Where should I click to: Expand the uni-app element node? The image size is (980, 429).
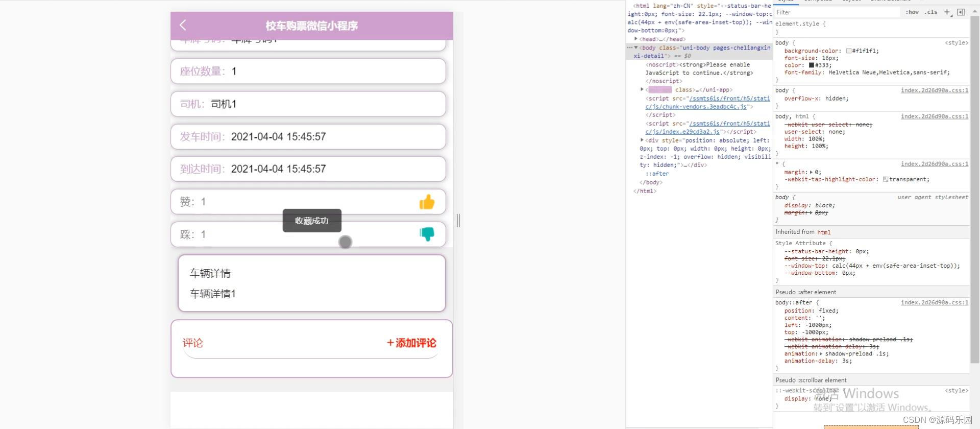tap(642, 89)
